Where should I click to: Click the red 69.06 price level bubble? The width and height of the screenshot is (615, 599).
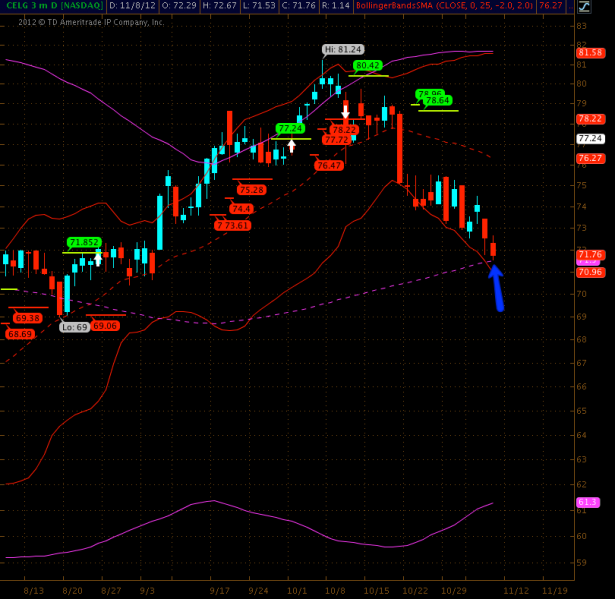click(105, 326)
